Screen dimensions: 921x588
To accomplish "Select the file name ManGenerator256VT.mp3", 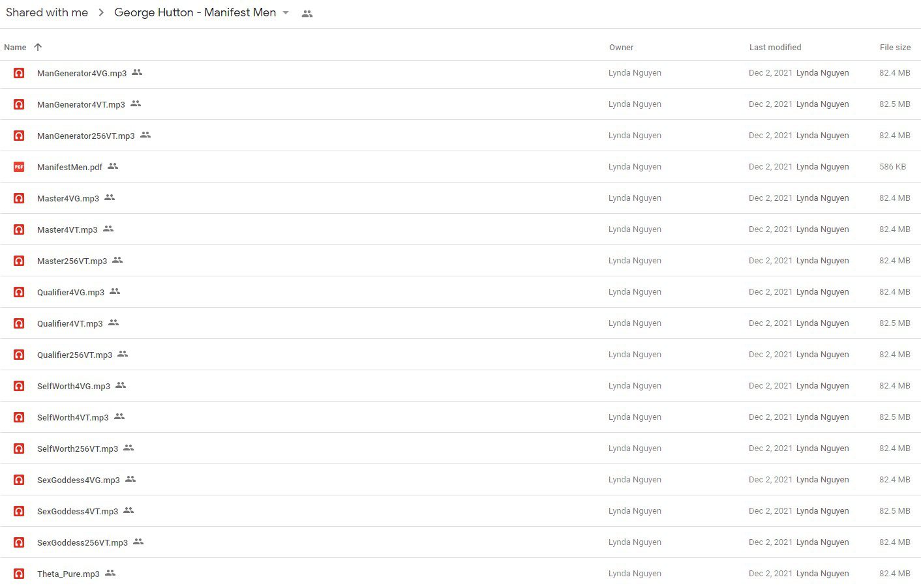I will [86, 136].
